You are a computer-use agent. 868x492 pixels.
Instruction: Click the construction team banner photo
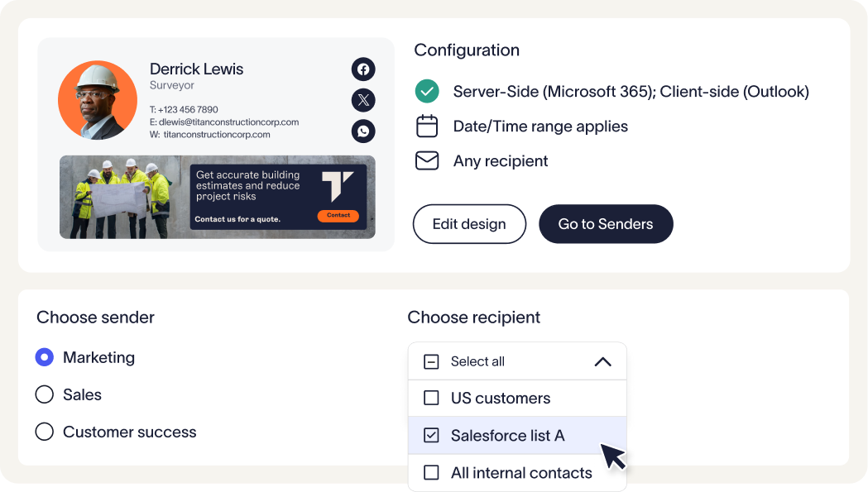(x=124, y=197)
